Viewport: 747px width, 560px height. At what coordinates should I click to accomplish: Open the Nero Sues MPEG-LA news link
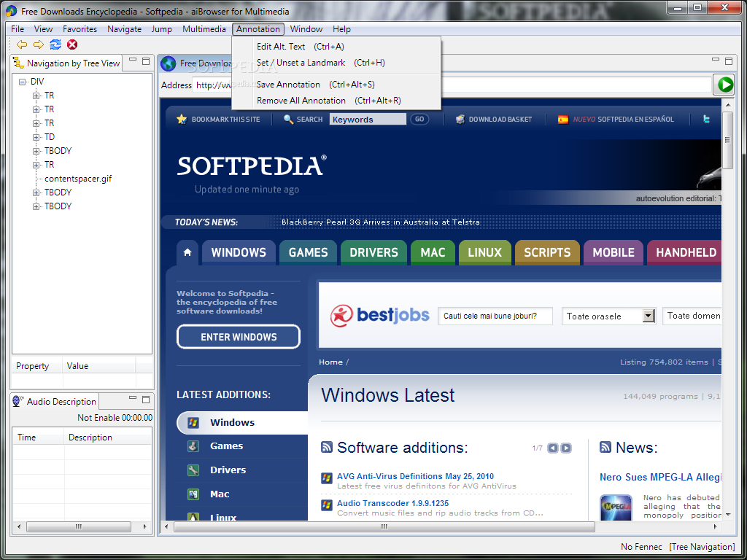660,477
